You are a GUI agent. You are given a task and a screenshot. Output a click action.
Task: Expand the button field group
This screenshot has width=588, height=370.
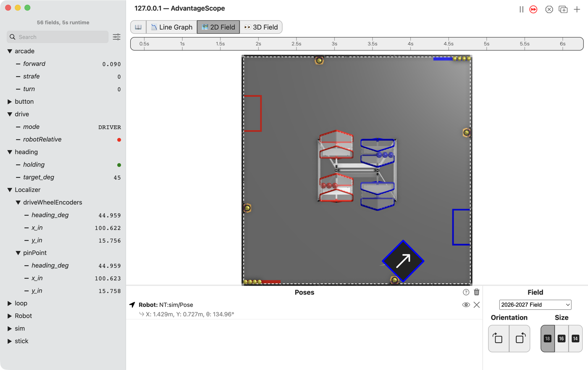point(10,102)
